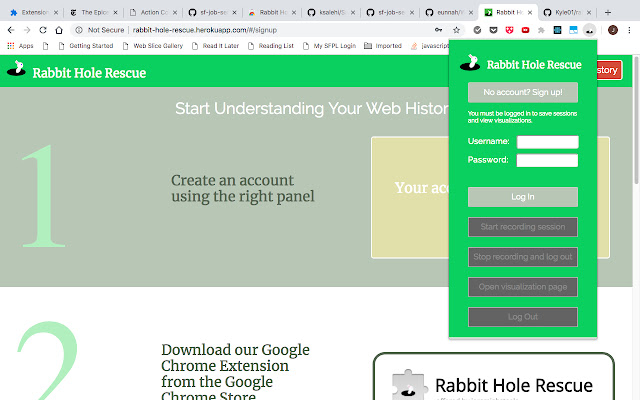Open the Web Slice Gallery bookmark
Viewport: 640px width, 400px height.
click(x=153, y=46)
